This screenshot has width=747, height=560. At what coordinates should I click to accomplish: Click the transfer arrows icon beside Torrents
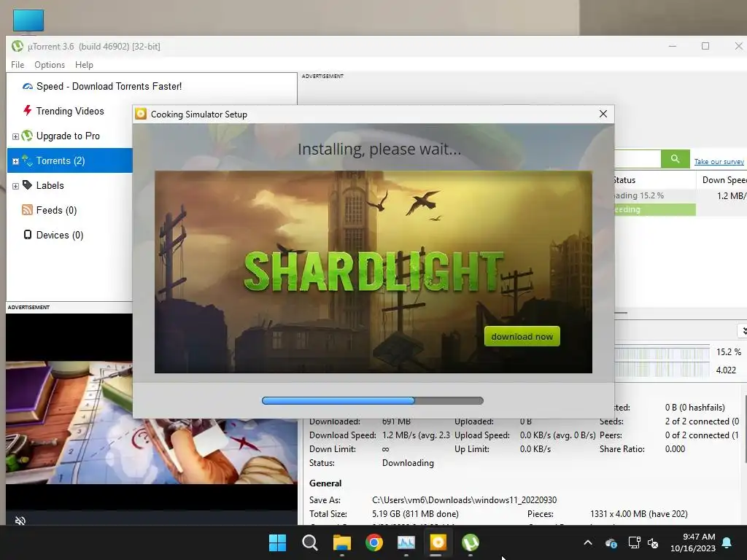[27, 160]
